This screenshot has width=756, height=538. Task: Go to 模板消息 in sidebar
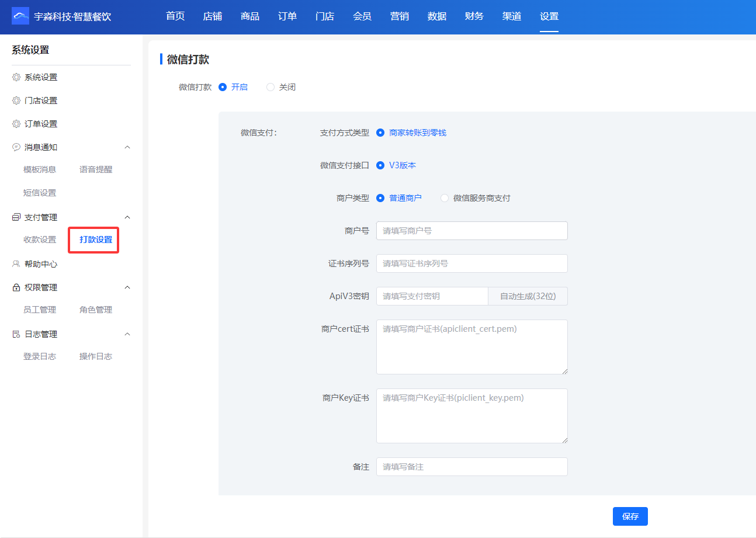[x=40, y=169]
